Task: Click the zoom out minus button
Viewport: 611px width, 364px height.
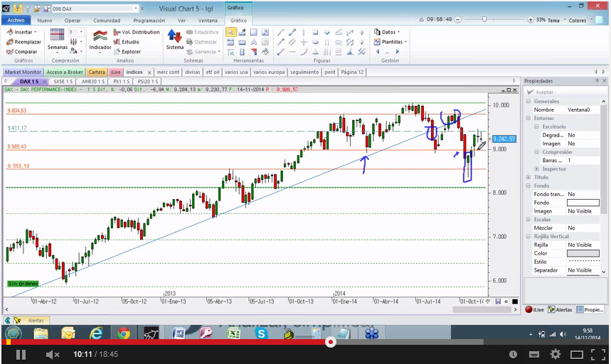Action: click(458, 19)
